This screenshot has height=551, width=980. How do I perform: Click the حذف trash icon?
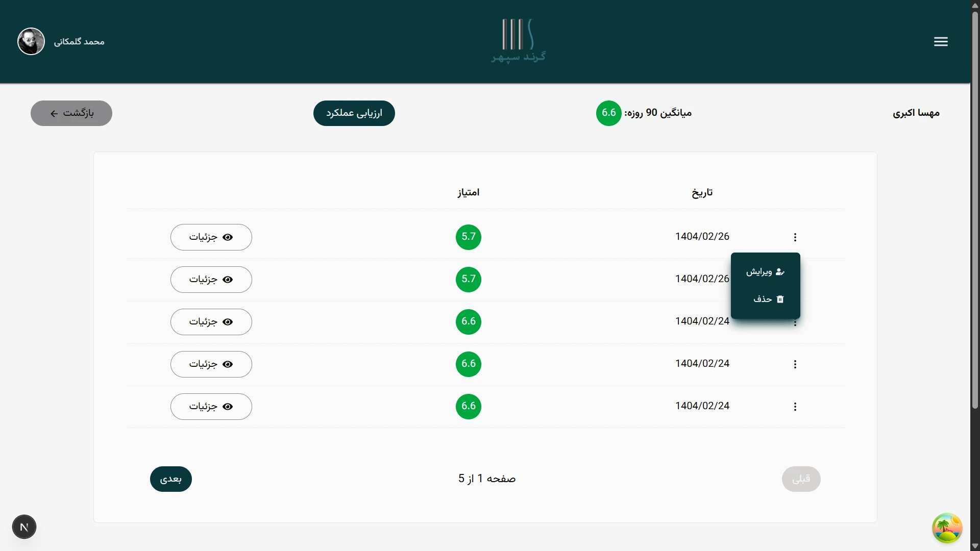pyautogui.click(x=780, y=299)
